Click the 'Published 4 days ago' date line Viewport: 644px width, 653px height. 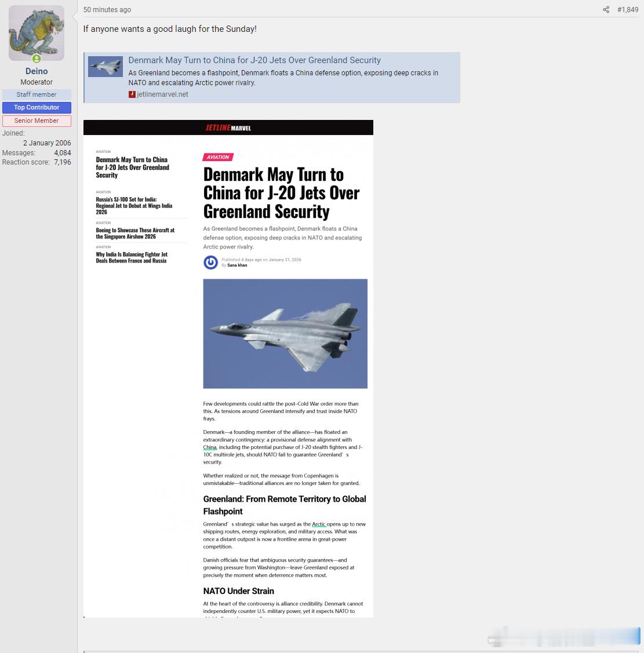261,260
